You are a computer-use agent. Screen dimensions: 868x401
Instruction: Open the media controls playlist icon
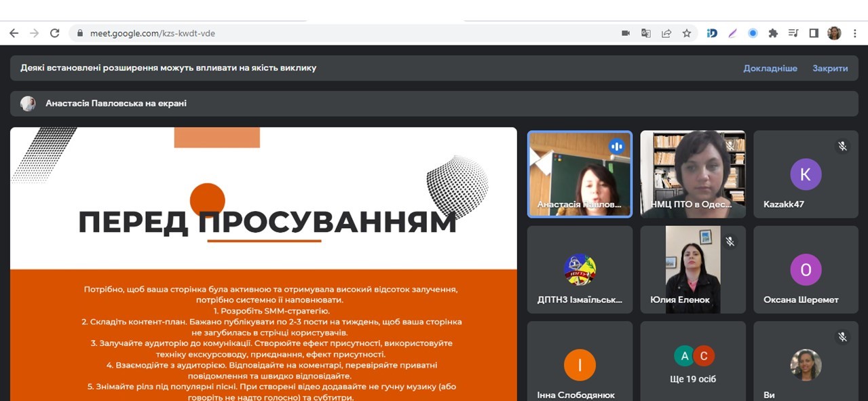point(793,33)
